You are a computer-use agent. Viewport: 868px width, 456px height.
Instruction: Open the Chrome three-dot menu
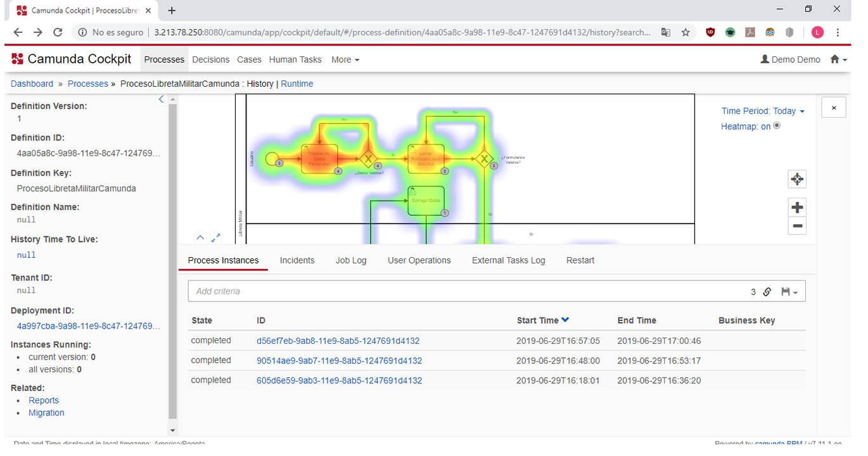838,32
